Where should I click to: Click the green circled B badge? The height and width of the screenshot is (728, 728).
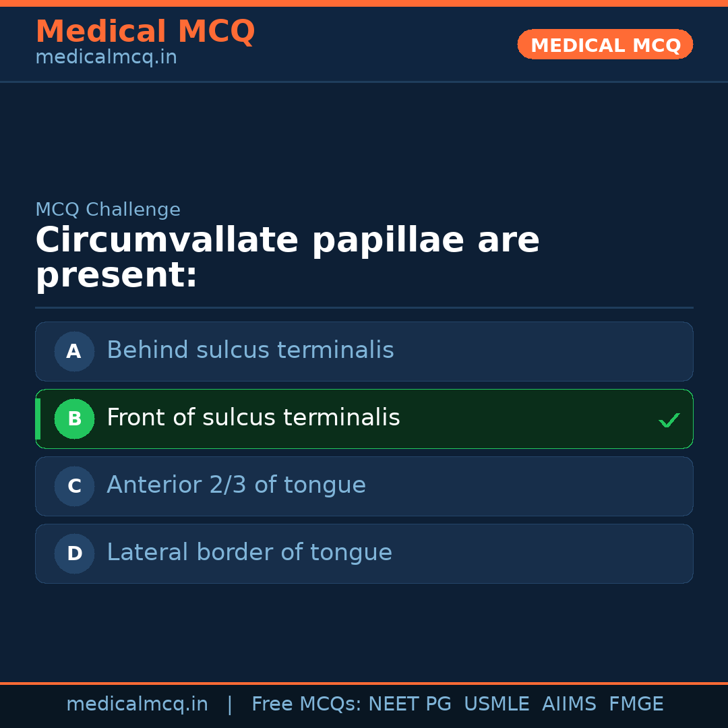click(x=74, y=419)
